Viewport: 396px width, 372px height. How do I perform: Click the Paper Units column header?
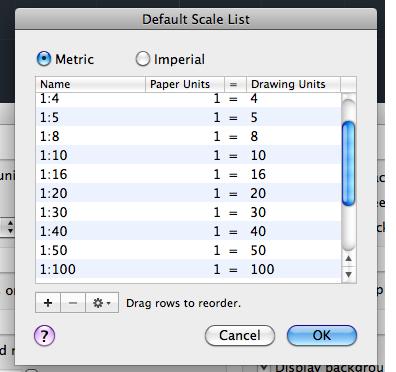coord(185,84)
